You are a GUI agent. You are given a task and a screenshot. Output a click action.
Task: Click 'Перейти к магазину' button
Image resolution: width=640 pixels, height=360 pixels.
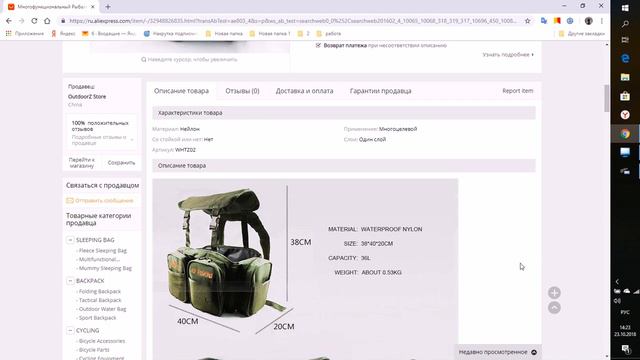82,162
